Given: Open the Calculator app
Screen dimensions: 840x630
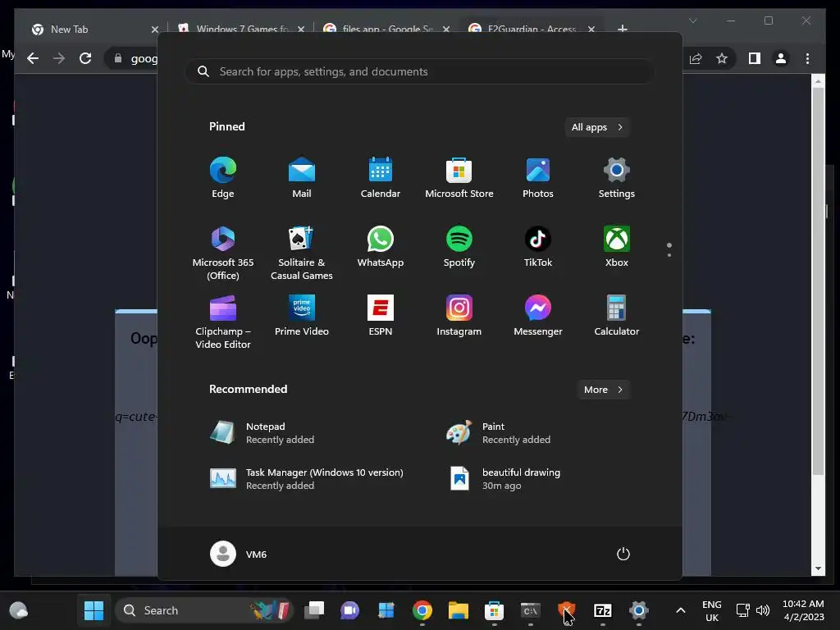Looking at the screenshot, I should point(617,316).
